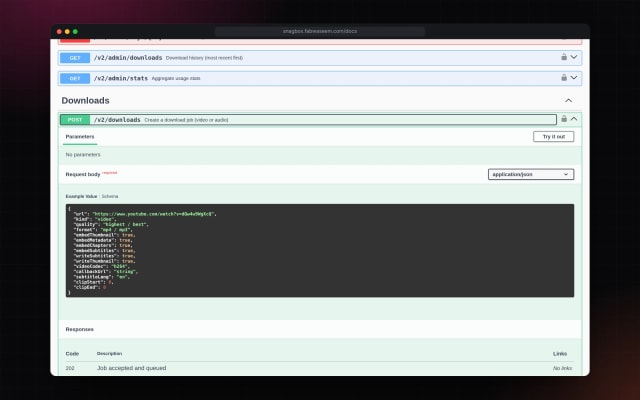Screen dimensions: 640x400
Task: Click inside the JSON example code block
Action: [320, 251]
